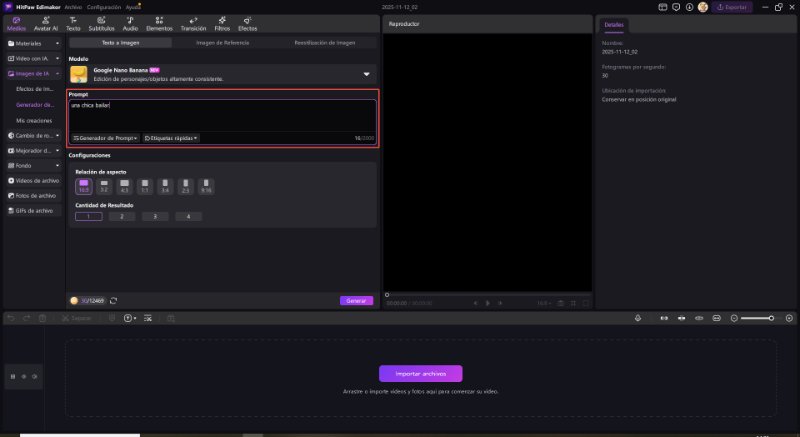Switch to Imagen de Referencia tab

(x=222, y=43)
